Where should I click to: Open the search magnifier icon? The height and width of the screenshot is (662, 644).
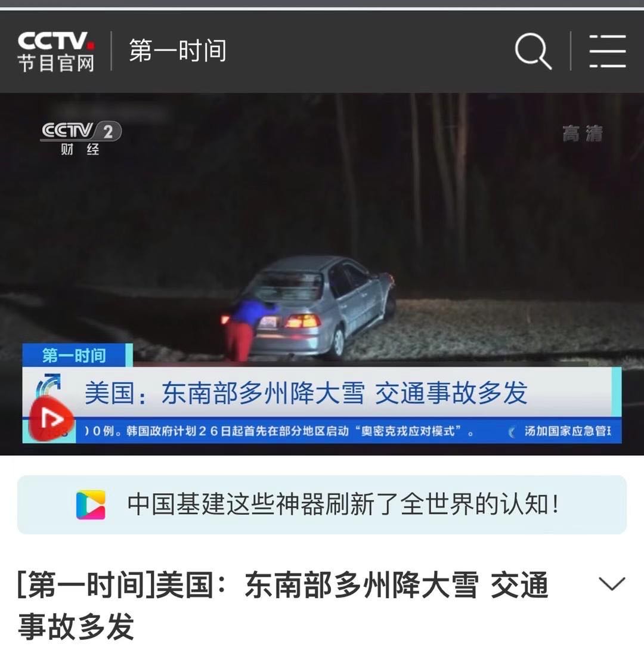click(534, 51)
